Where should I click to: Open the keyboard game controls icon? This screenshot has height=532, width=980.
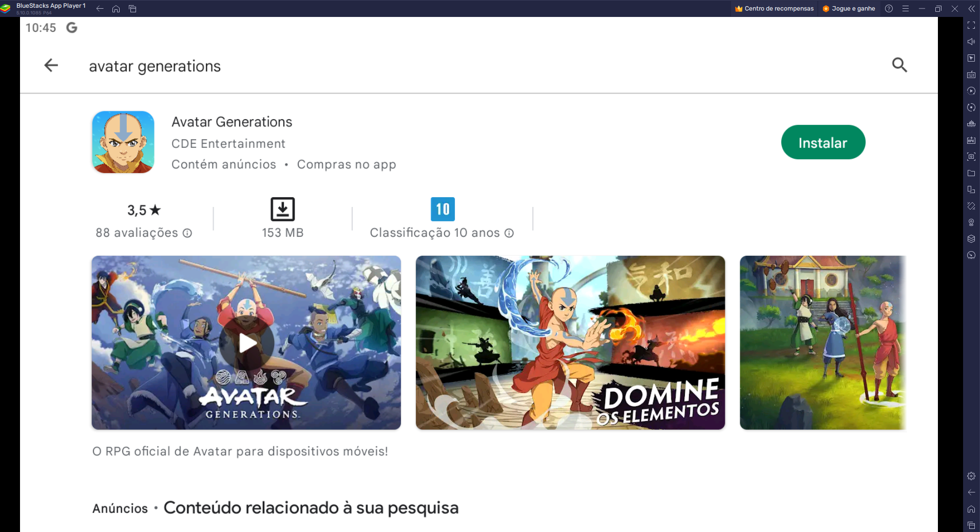pos(971,74)
